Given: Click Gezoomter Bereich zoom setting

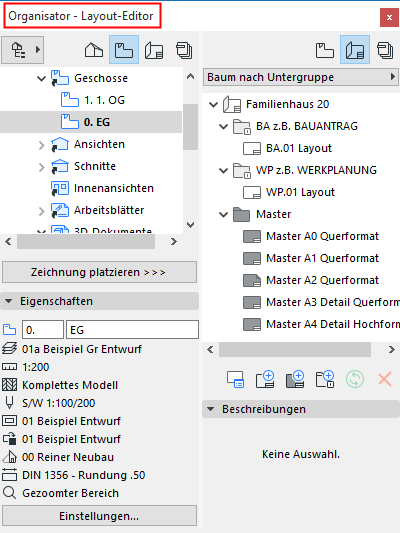Looking at the screenshot, I should (x=70, y=493).
